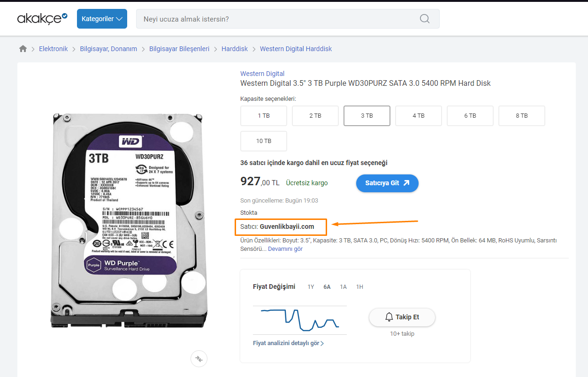Click the WD Purple hard disk image
Image resolution: width=588 pixels, height=377 pixels.
(129, 220)
